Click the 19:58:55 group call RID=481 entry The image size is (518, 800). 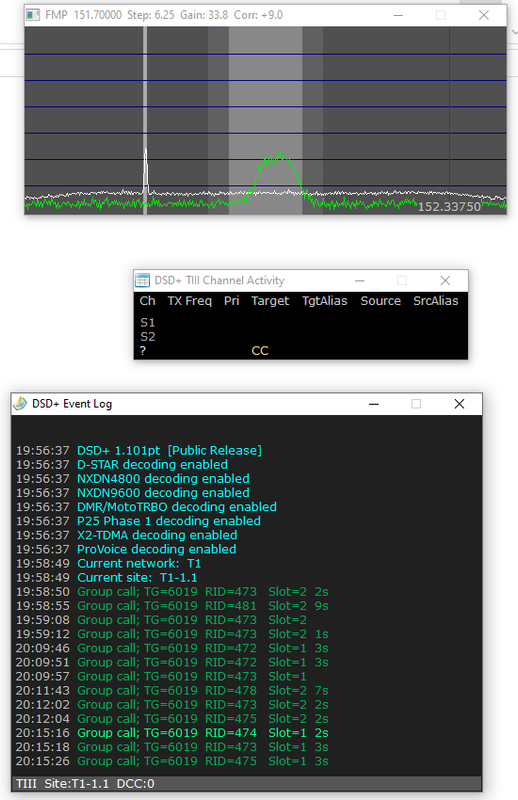[172, 606]
